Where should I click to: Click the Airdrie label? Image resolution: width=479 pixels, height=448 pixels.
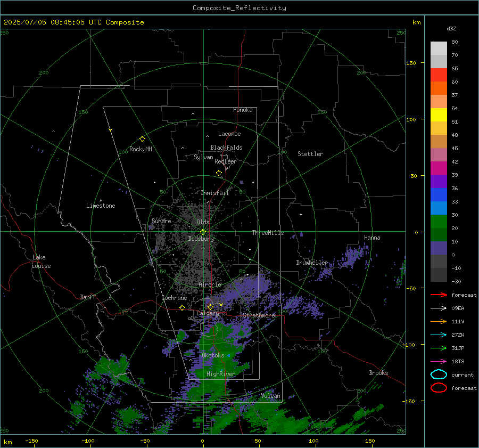coord(210,284)
